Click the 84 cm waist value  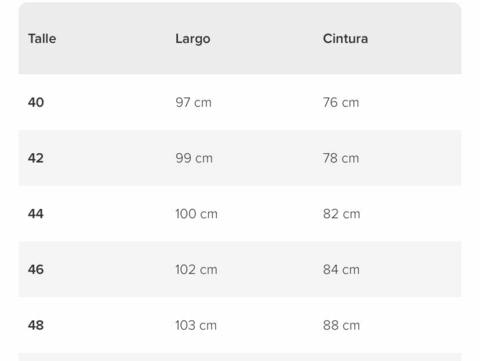tap(341, 269)
